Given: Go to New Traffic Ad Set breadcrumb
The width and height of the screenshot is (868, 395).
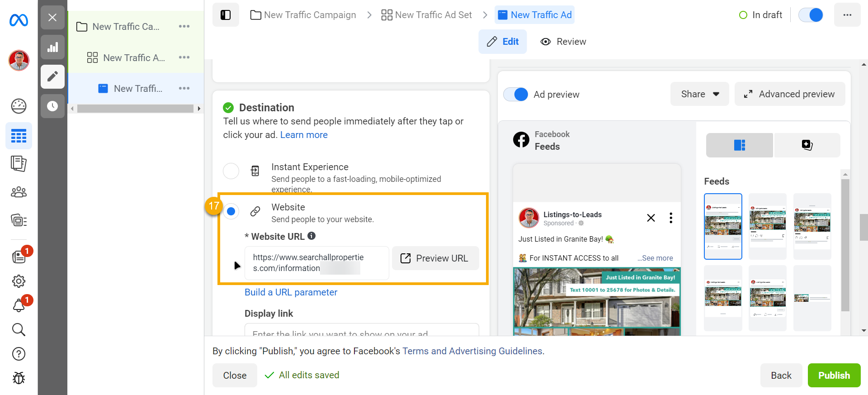Looking at the screenshot, I should (x=427, y=15).
